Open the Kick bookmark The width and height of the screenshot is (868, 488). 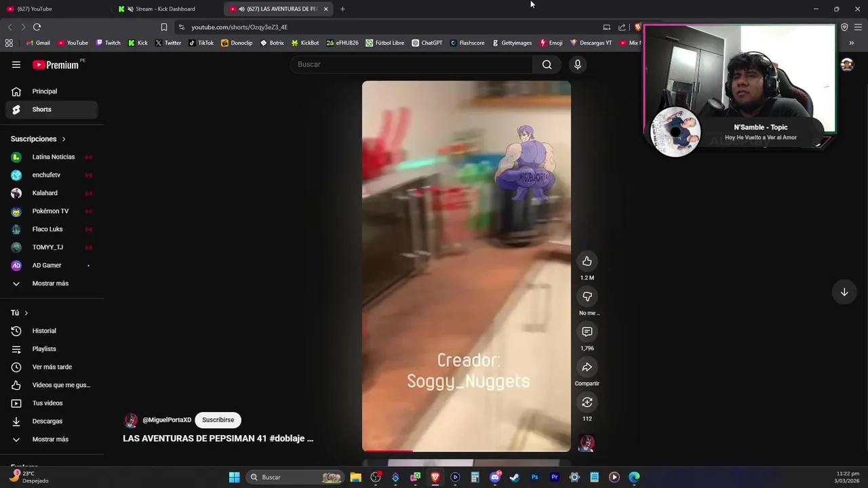click(x=138, y=43)
